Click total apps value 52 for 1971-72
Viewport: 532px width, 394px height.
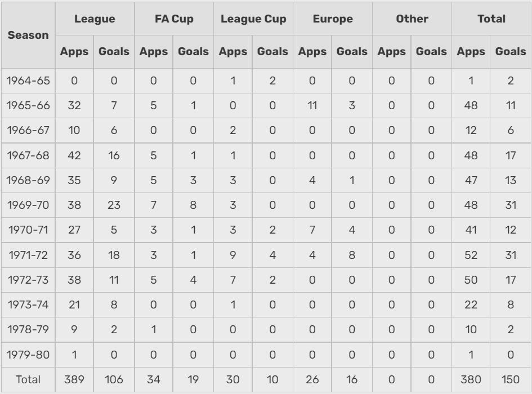[x=471, y=255]
